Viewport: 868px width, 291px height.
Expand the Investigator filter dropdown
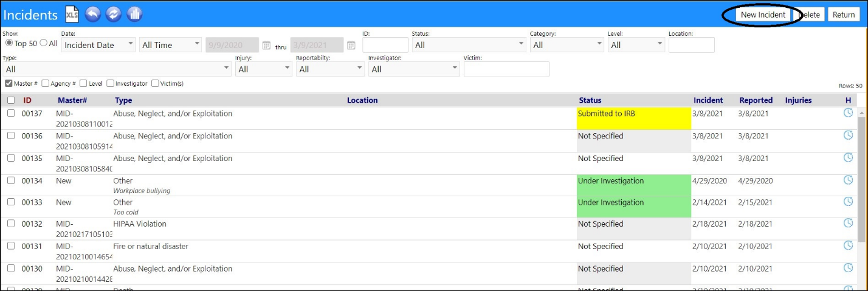click(x=413, y=69)
